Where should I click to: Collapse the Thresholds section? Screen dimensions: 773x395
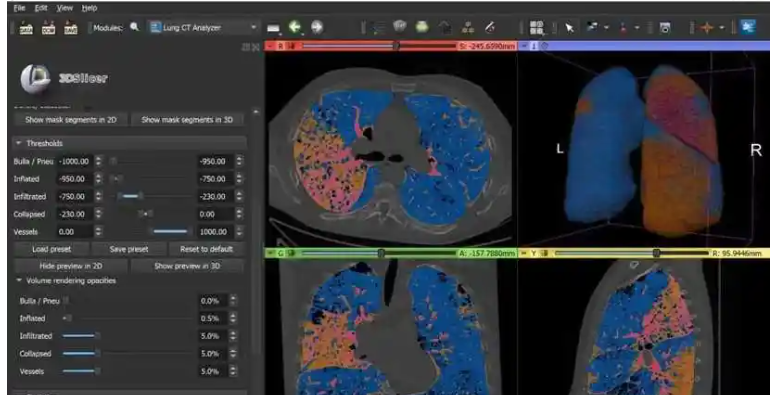point(129,144)
